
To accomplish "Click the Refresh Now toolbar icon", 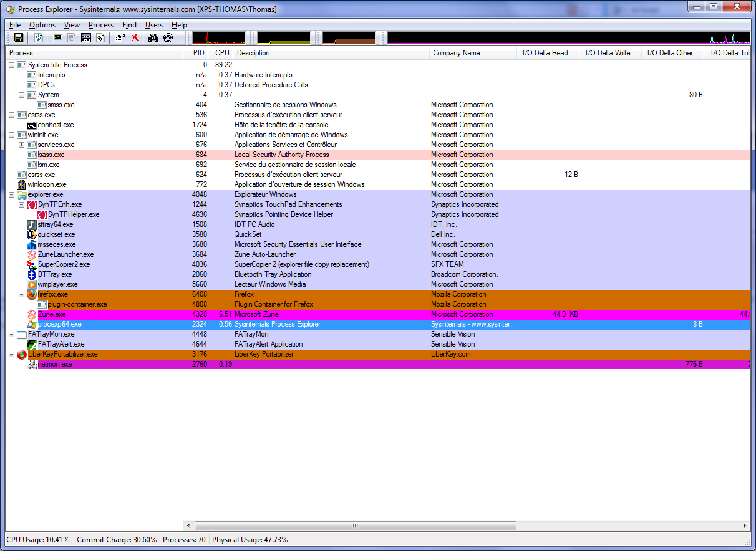I will [x=39, y=38].
